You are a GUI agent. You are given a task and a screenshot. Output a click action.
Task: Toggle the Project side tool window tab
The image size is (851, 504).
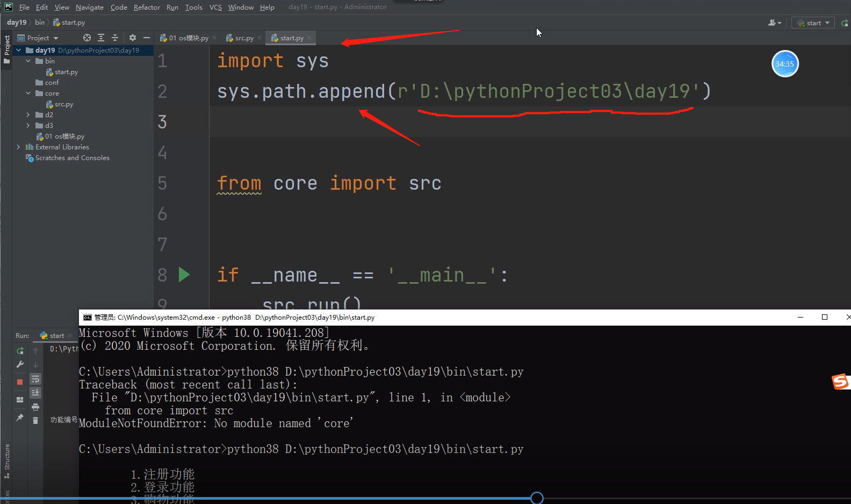[x=7, y=49]
